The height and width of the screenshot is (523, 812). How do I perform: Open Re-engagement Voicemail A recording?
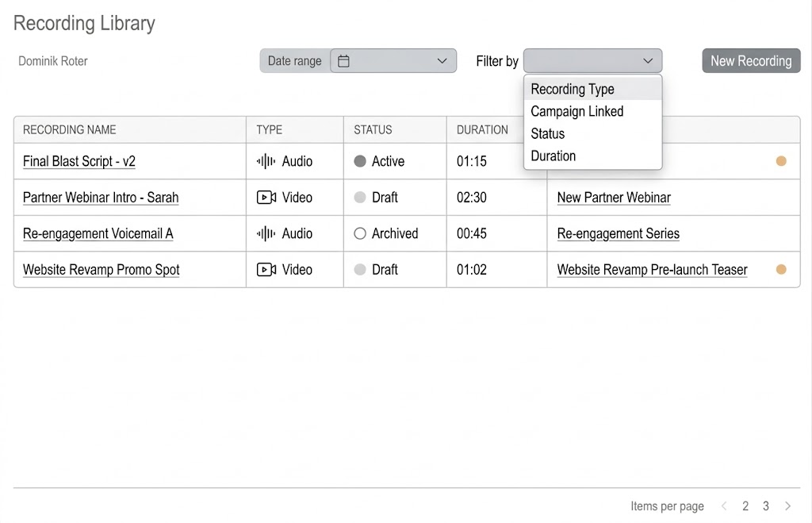tap(98, 234)
